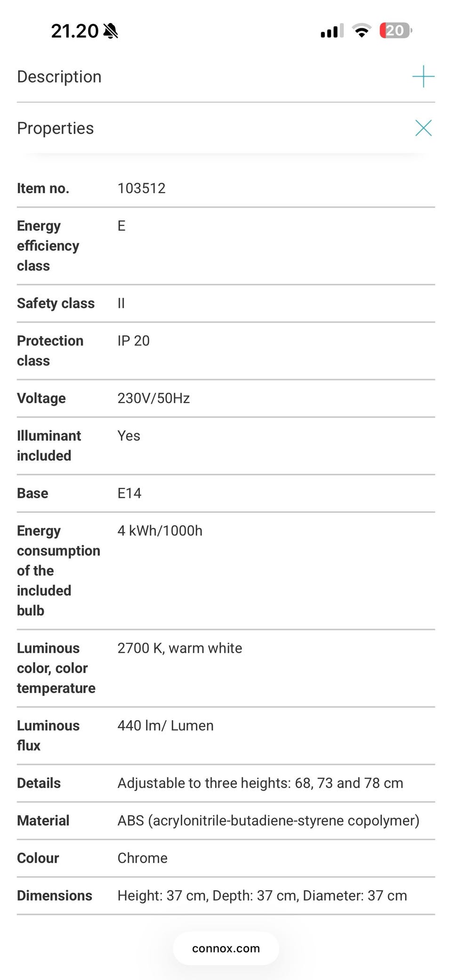Collapse Properties with the X icon
Viewport: 452px width, 980px height.
pos(423,128)
